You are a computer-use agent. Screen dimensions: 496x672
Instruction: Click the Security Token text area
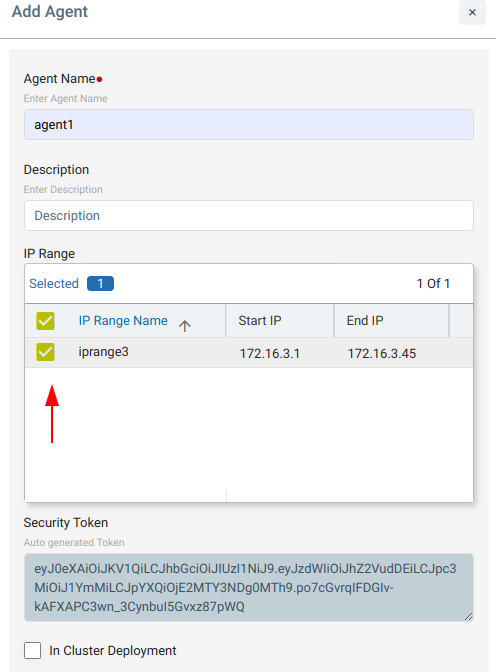coord(249,588)
